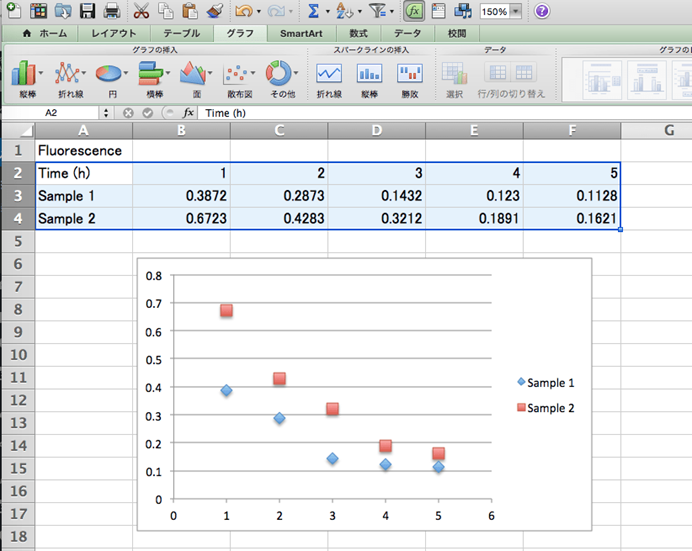The width and height of the screenshot is (692, 551).
Task: Click the Print icon in toolbar
Action: pos(112,12)
